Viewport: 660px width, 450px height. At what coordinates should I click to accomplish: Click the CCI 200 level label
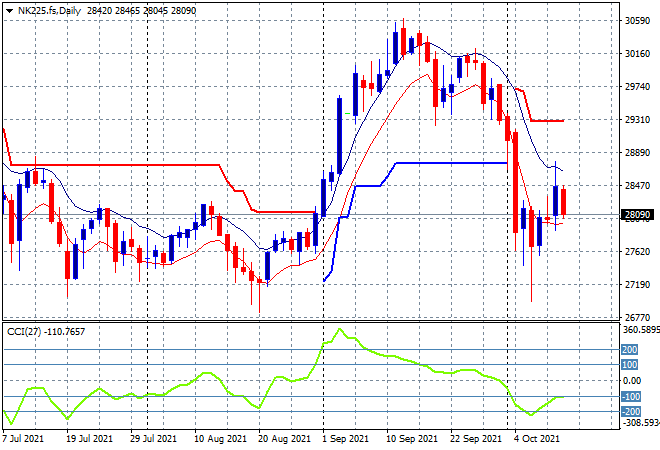click(630, 349)
